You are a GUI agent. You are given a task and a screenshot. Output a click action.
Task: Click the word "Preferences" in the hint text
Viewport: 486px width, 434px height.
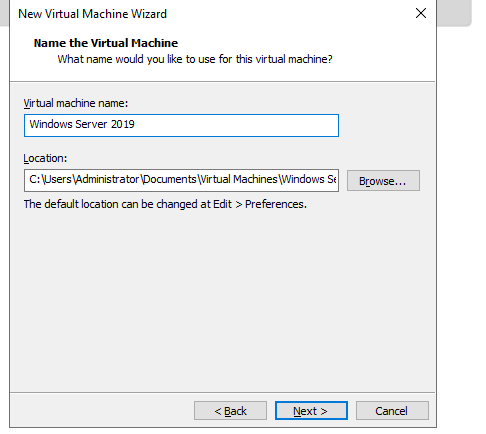[x=275, y=204]
